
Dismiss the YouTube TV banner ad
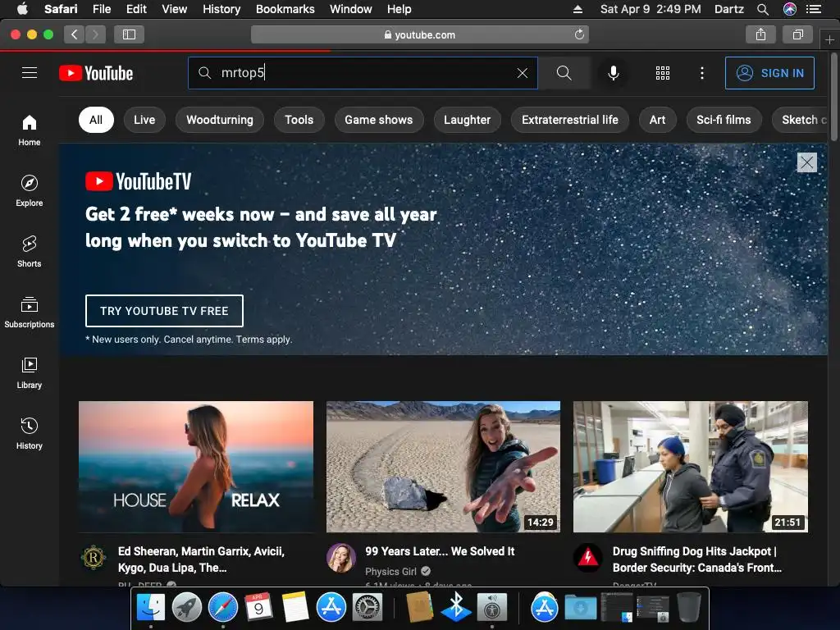(x=807, y=162)
